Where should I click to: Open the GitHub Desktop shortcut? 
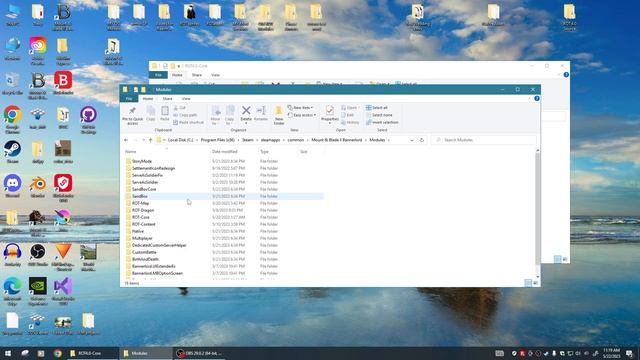coord(88,120)
